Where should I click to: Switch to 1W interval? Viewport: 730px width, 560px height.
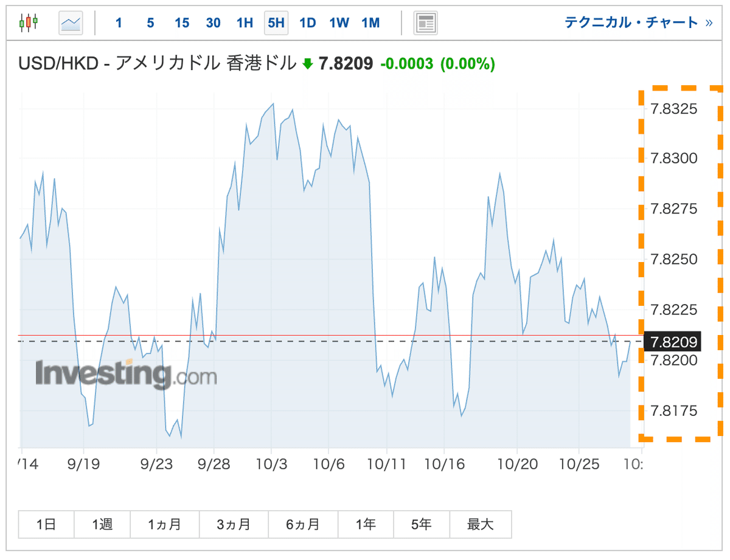tap(339, 23)
